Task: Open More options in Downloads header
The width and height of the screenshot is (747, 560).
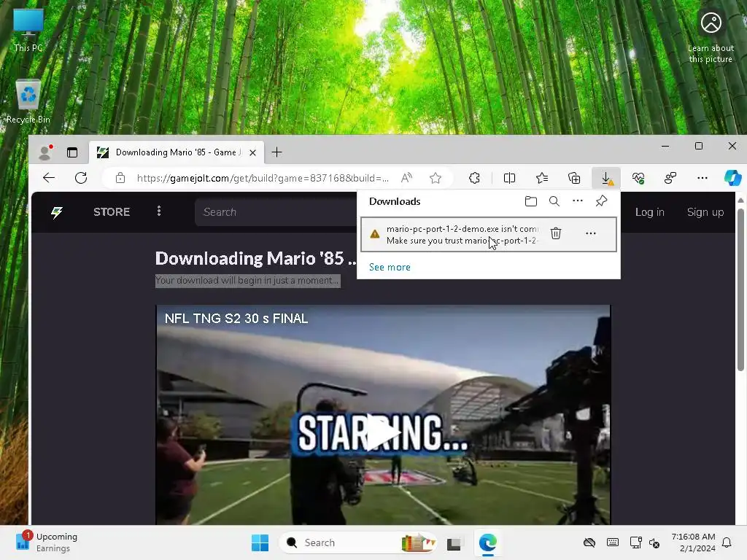Action: (x=578, y=201)
